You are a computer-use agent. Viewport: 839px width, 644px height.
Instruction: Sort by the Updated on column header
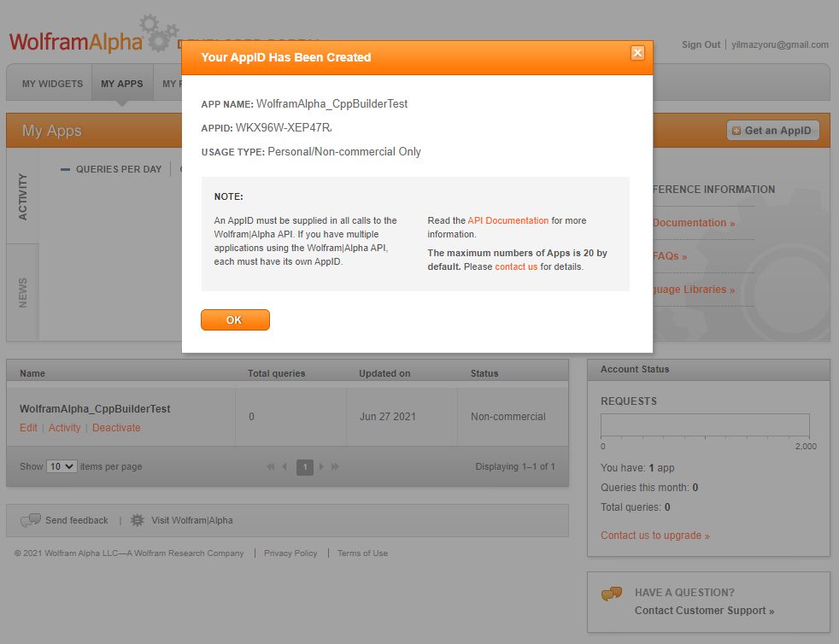[384, 373]
